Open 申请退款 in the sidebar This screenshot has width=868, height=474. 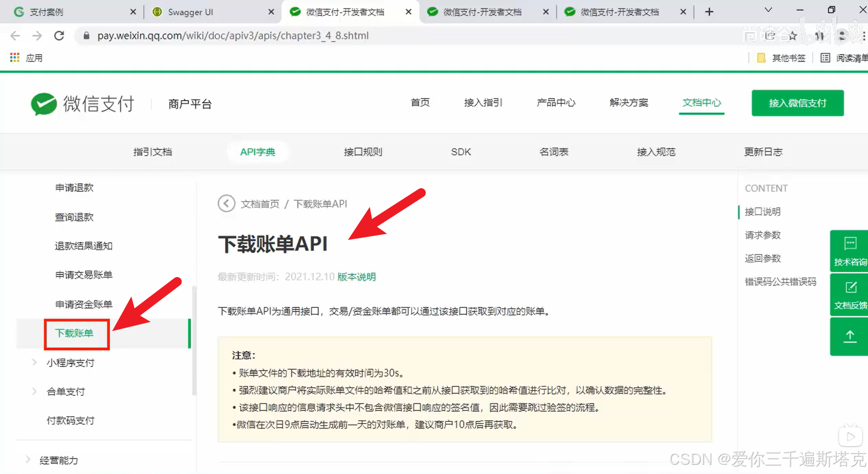point(74,188)
